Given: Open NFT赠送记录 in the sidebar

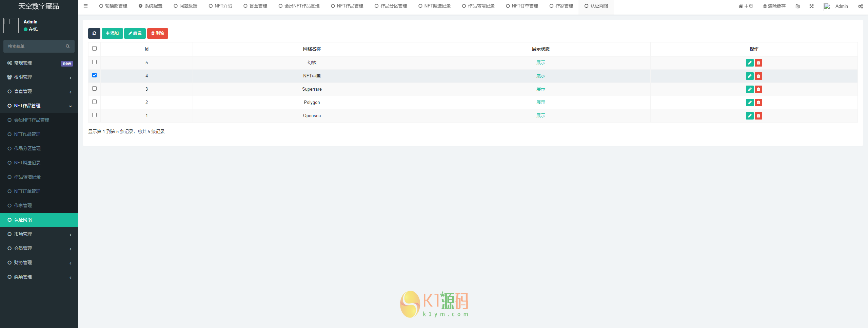Looking at the screenshot, I should [x=39, y=163].
